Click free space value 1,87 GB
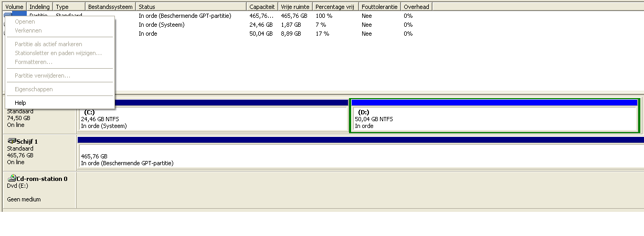644x236 pixels. (x=291, y=25)
